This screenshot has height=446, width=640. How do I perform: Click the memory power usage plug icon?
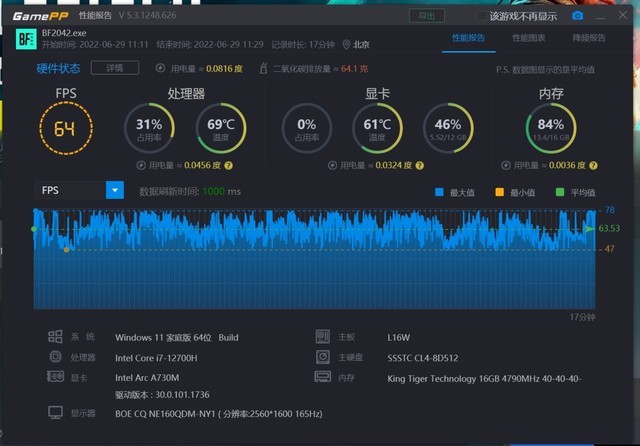click(x=506, y=165)
